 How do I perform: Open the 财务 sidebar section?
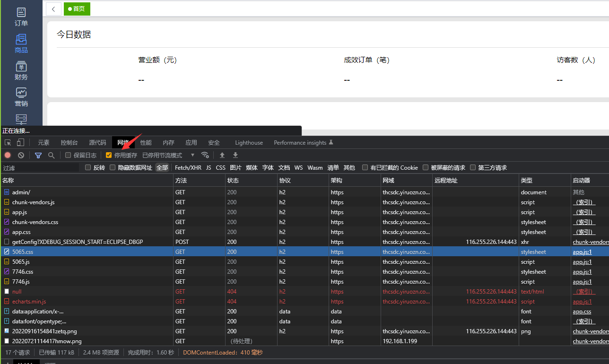pos(21,71)
